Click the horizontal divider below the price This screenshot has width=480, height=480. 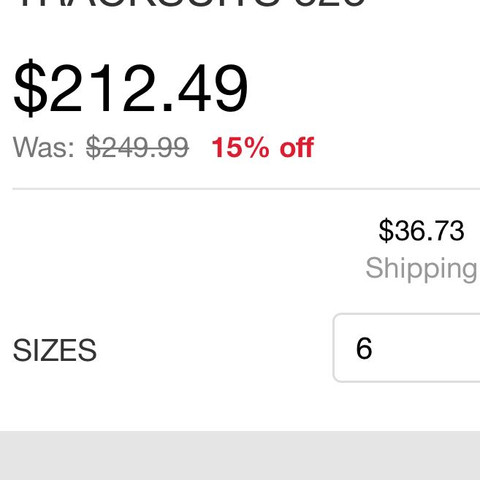[246, 189]
